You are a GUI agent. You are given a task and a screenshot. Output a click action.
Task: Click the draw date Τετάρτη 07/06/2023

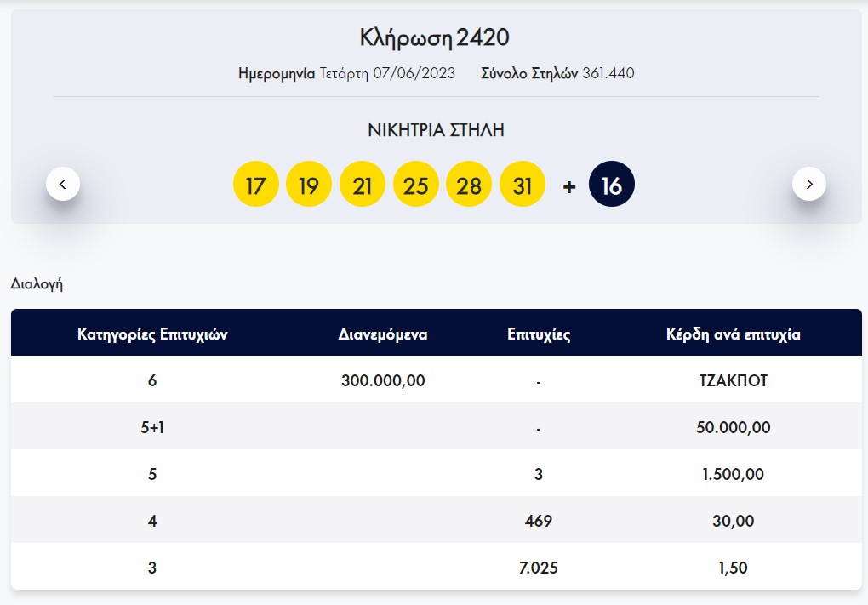388,73
